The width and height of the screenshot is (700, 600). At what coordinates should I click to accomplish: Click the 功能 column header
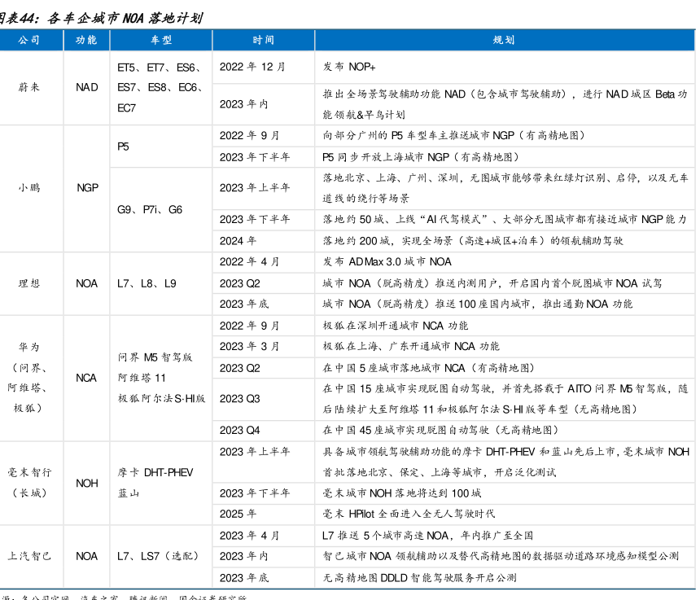[86, 40]
